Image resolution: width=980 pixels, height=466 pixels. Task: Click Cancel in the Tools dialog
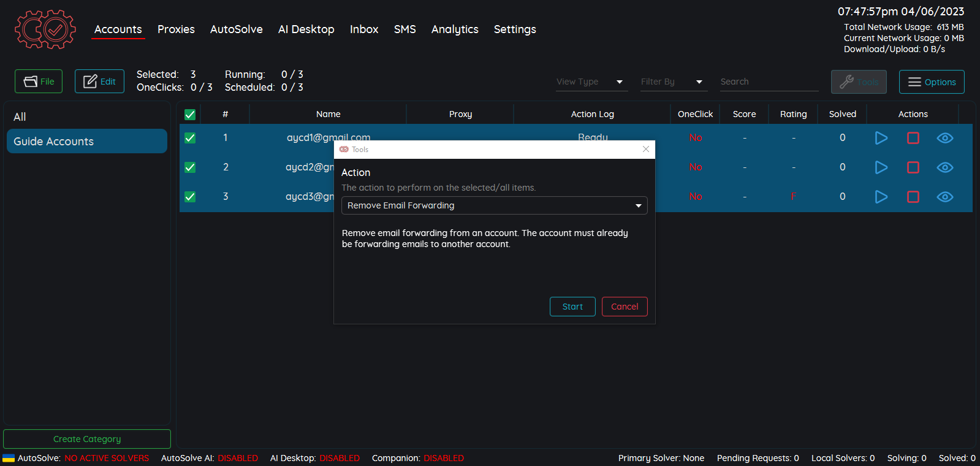625,307
